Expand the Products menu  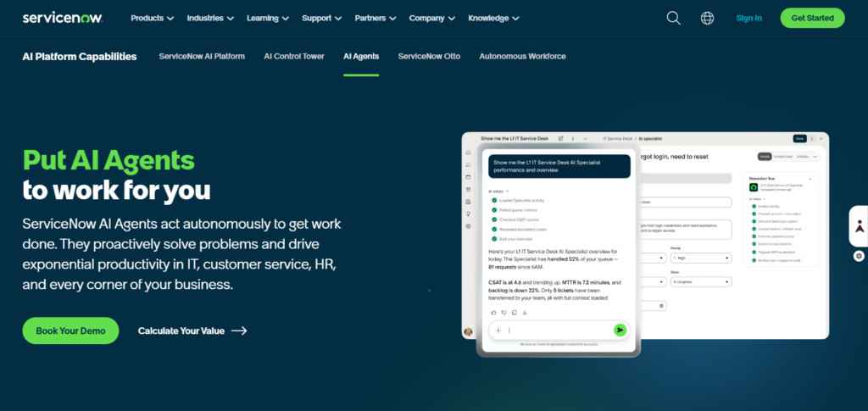click(x=153, y=18)
